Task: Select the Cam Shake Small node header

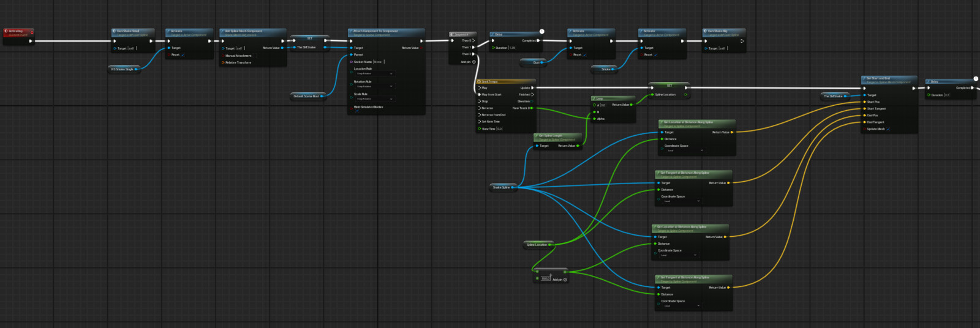Action: point(133,32)
